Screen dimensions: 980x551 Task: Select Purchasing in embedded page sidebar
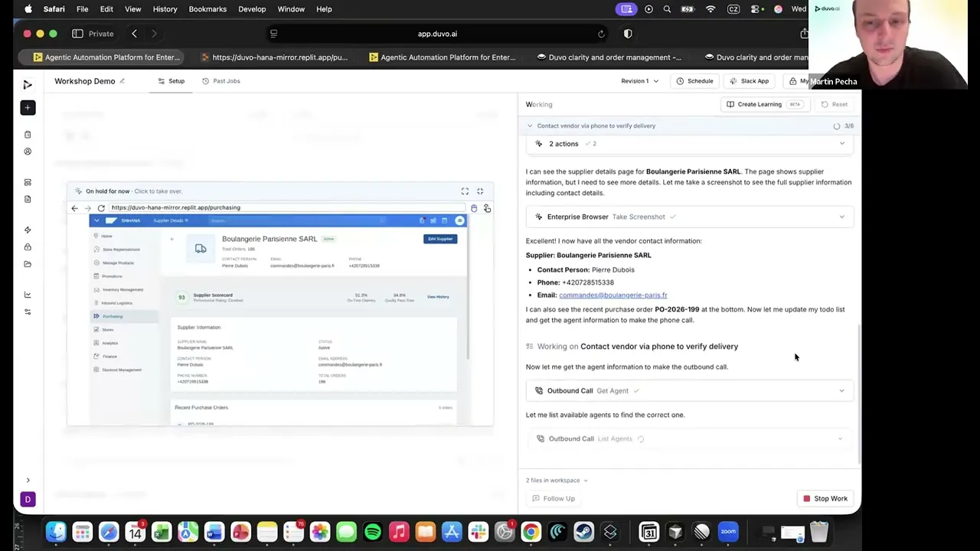point(112,316)
